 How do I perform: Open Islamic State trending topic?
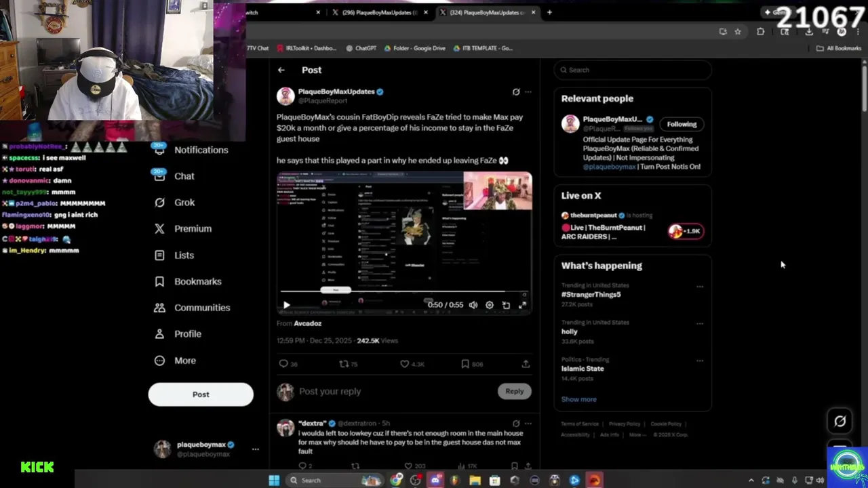tap(583, 369)
